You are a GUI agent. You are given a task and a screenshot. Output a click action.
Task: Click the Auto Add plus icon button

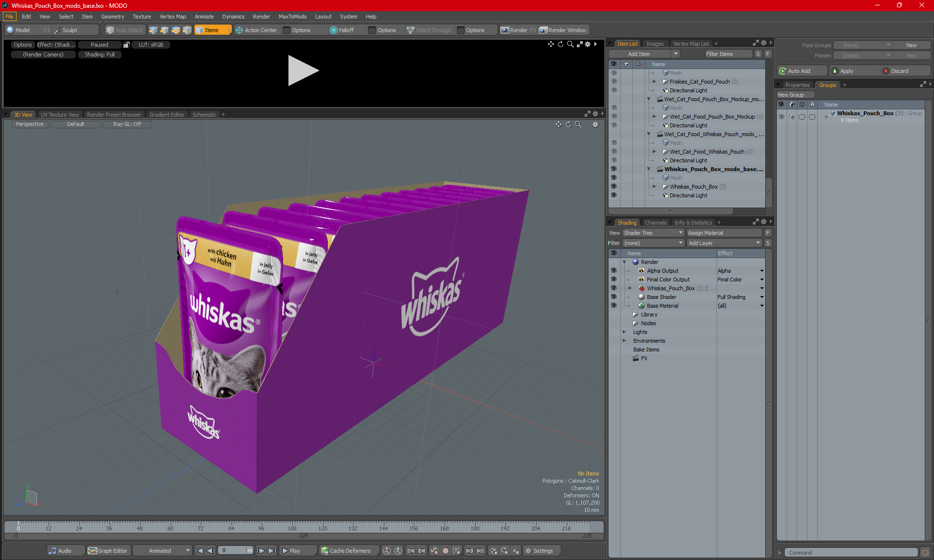802,71
